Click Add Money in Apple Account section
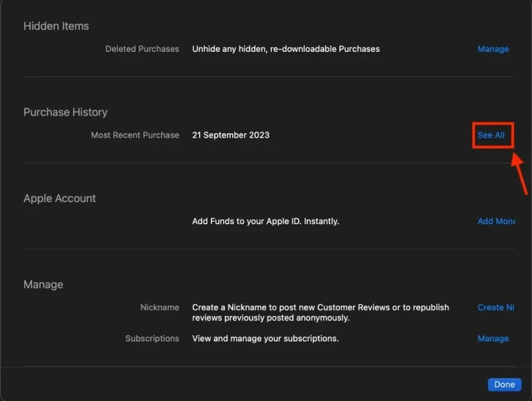Viewport: 532px width, 401px height. tap(496, 221)
